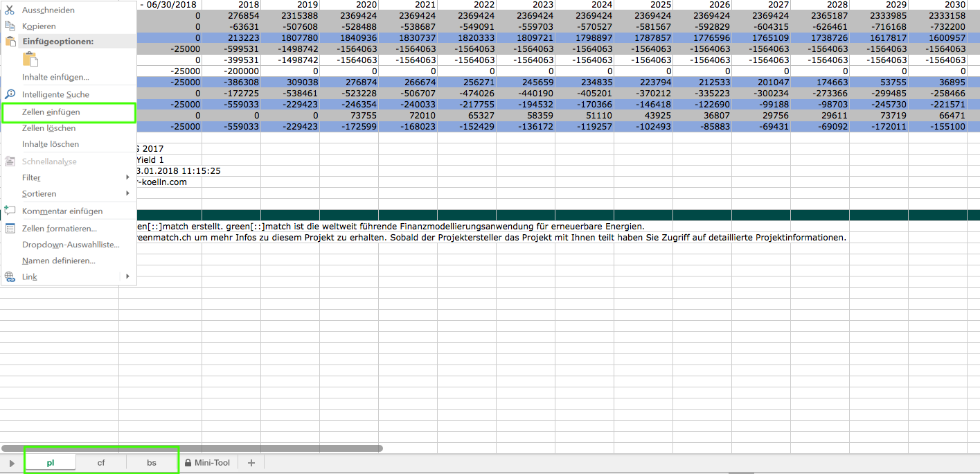Viewport: 980px width, 474px height.
Task: Open Inhalte einfügen dialog entry
Action: 55,77
